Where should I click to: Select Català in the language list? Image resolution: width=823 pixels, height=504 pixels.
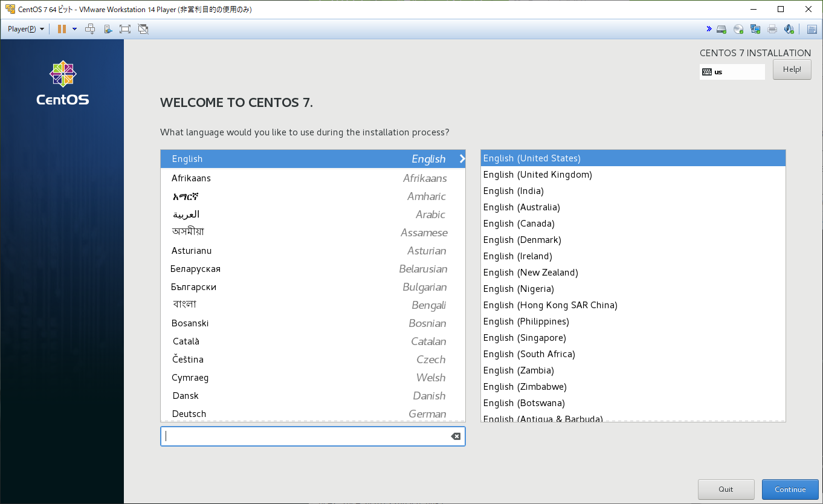click(x=313, y=341)
